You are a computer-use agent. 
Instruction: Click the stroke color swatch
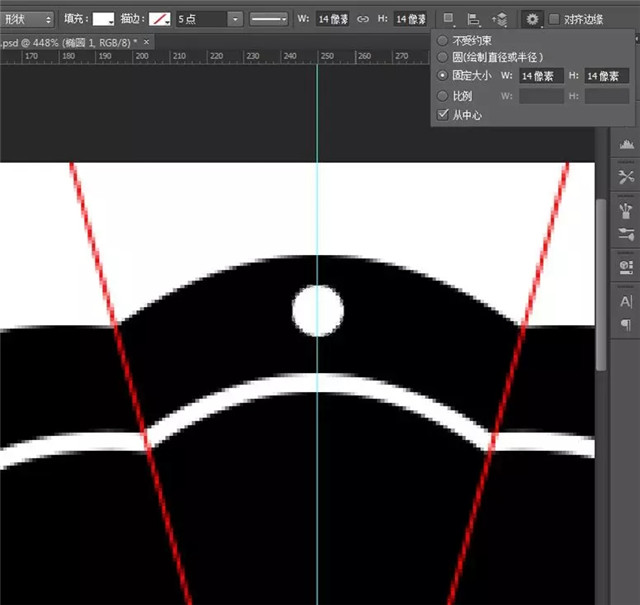tap(160, 19)
